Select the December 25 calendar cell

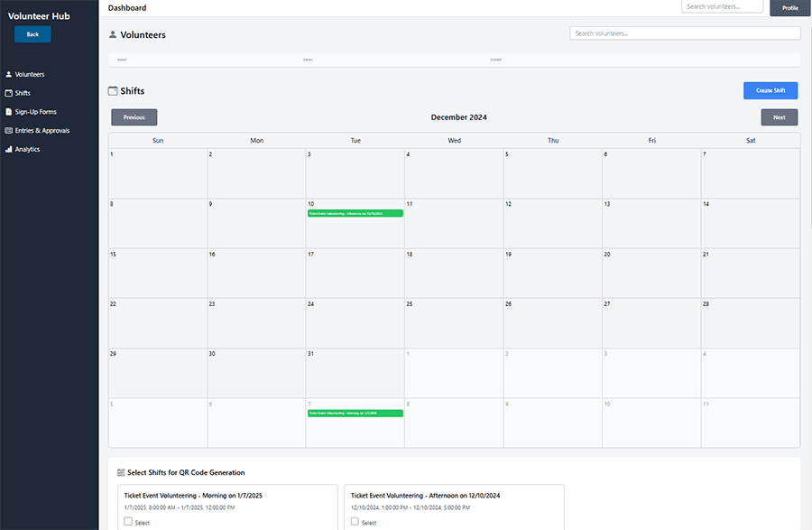tap(454, 323)
